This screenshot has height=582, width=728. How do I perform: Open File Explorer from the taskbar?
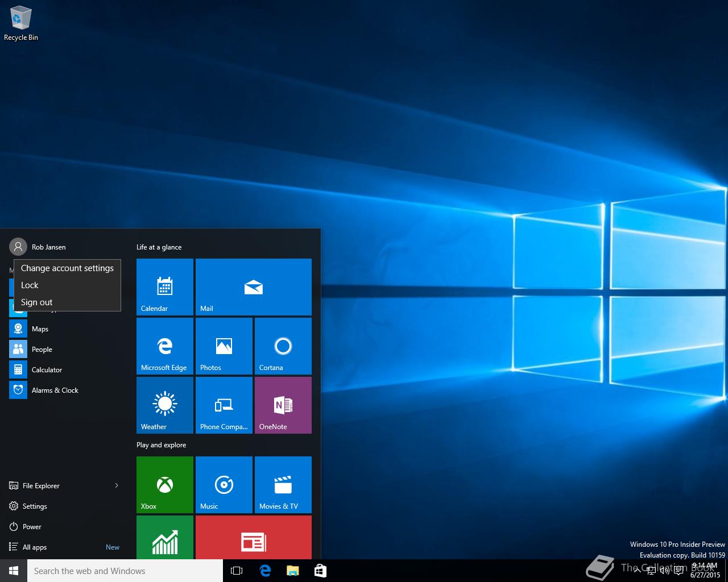[292, 571]
